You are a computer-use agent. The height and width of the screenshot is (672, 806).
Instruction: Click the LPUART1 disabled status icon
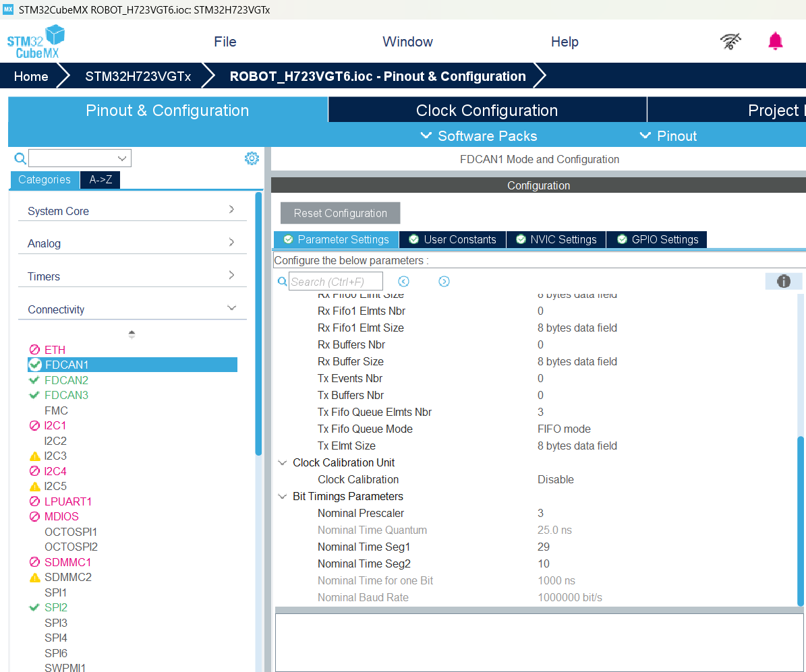34,501
